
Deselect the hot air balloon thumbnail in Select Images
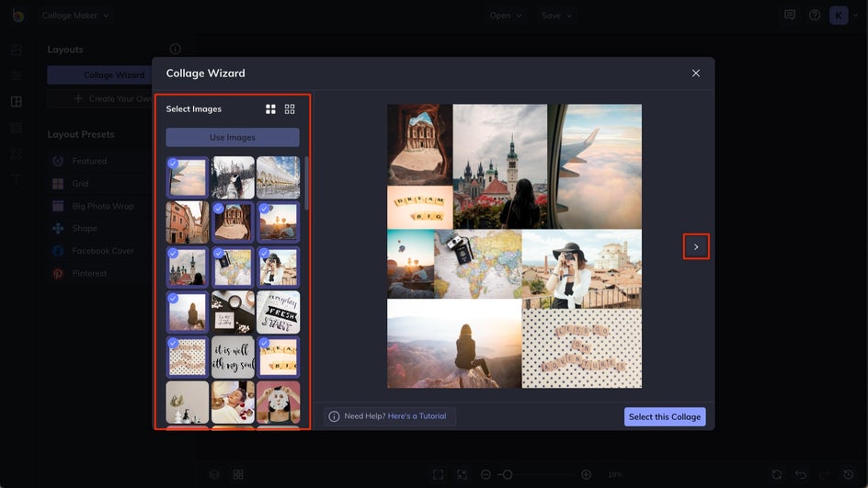(278, 221)
